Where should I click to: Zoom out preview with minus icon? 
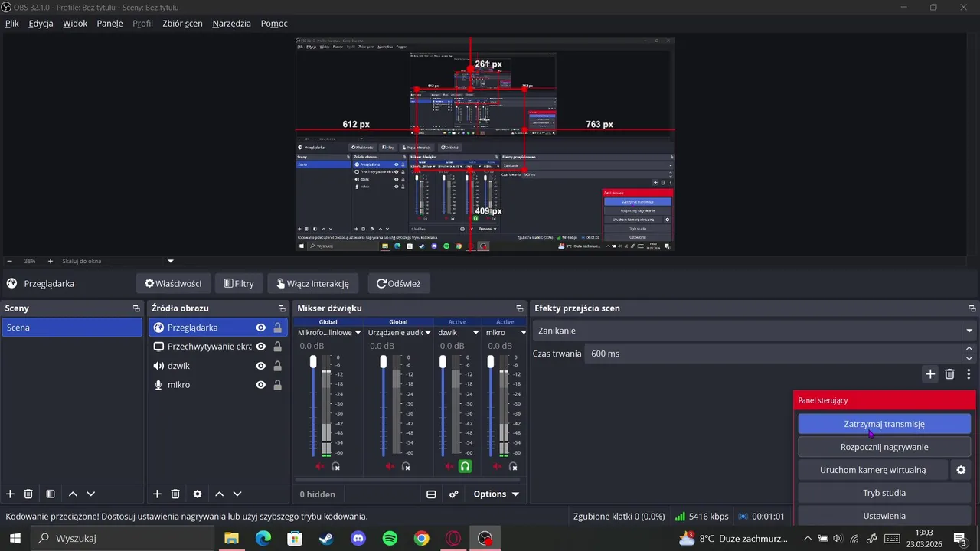(x=9, y=261)
